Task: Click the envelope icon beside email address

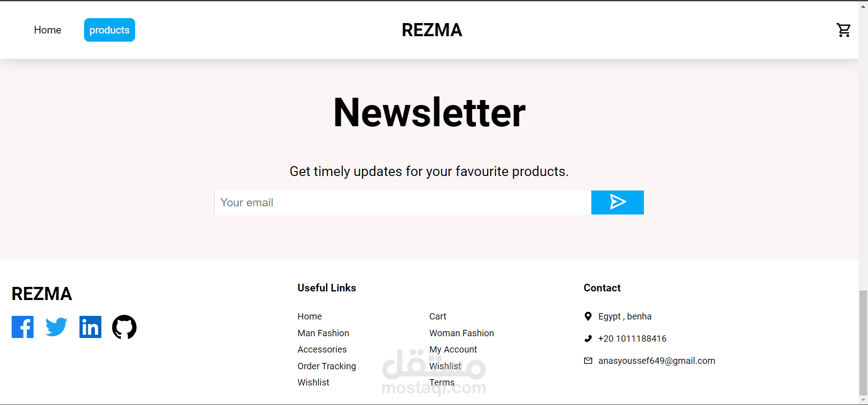Action: click(x=588, y=361)
